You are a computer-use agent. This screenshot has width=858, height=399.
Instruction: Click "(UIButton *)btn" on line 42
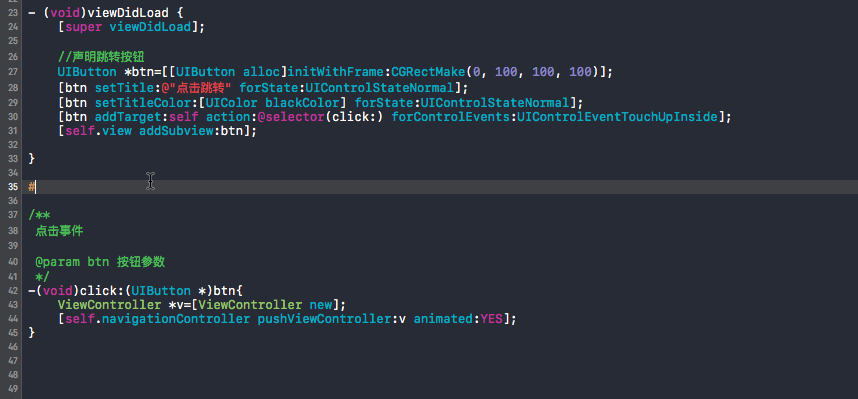click(179, 290)
